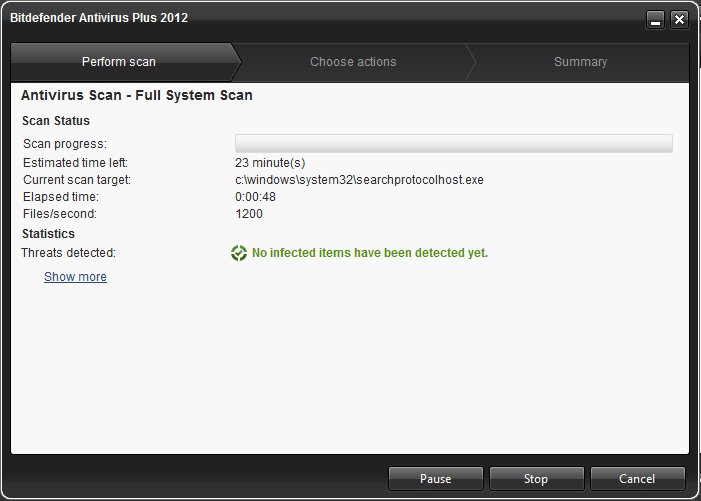Click the scan progress bar
701x501 pixels.
pyautogui.click(x=454, y=143)
